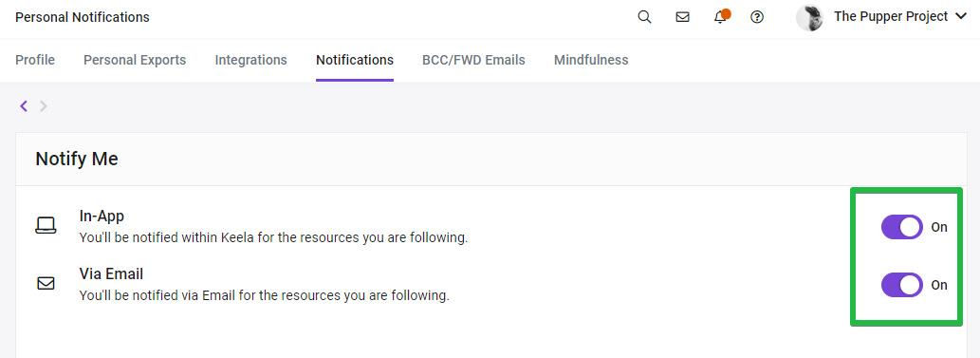This screenshot has height=358, width=980.
Task: Click the envelope icon beside Via Email
Action: tap(46, 284)
